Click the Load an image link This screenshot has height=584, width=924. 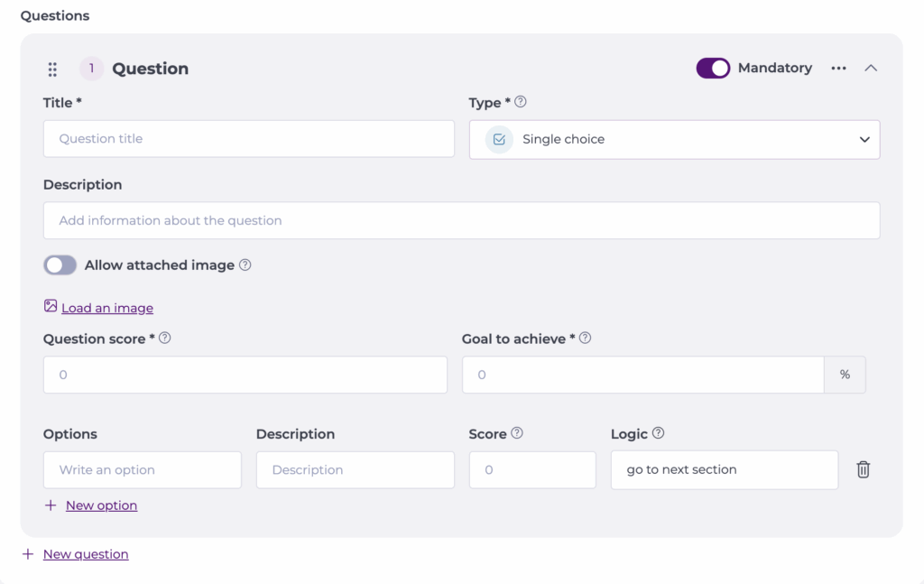[x=106, y=308]
